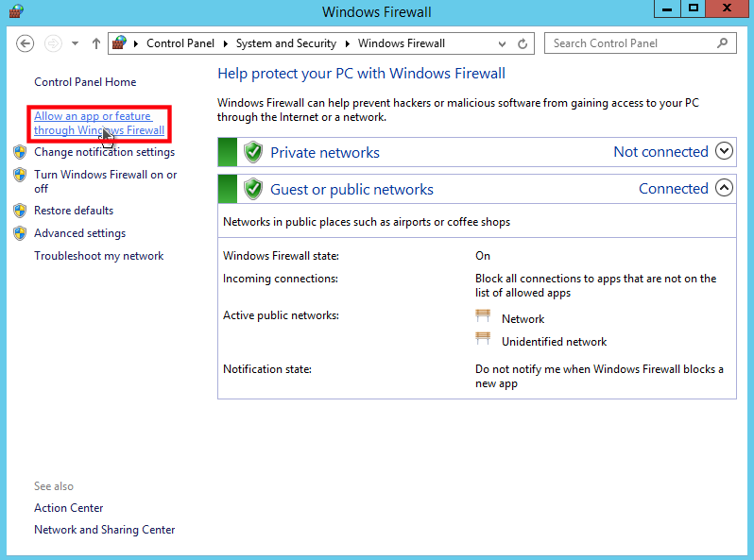This screenshot has height=560, width=754.
Task: Open the Network and Sharing Center link
Action: [x=104, y=530]
